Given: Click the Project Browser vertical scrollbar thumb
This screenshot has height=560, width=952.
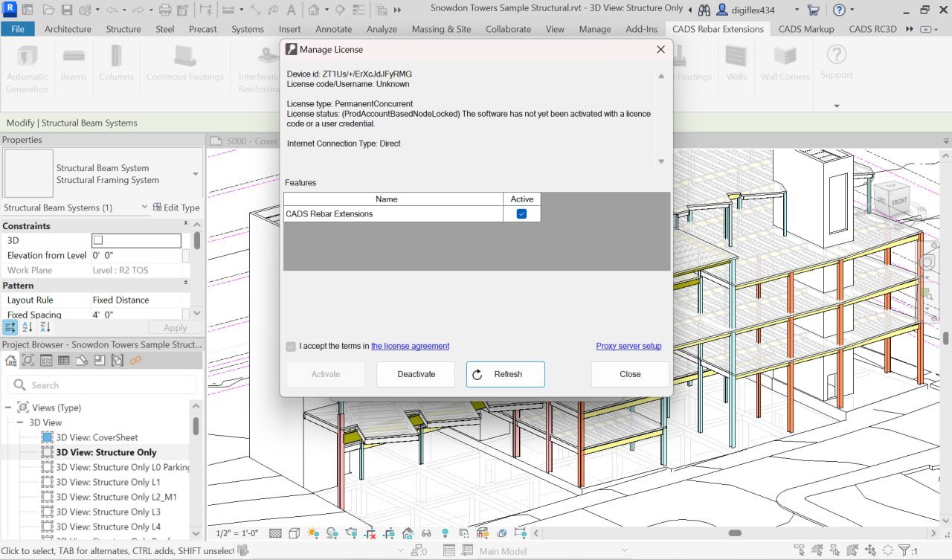Looking at the screenshot, I should [196, 425].
